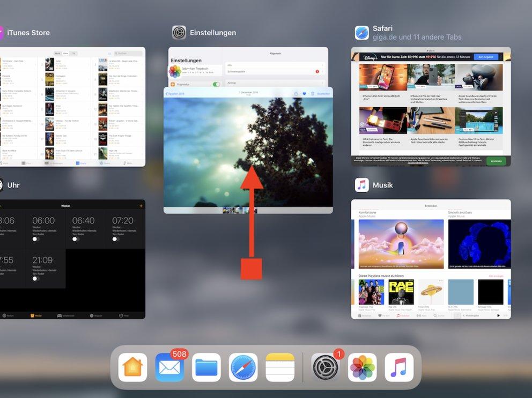
Task: Open the Music app in the dock
Action: tap(399, 367)
